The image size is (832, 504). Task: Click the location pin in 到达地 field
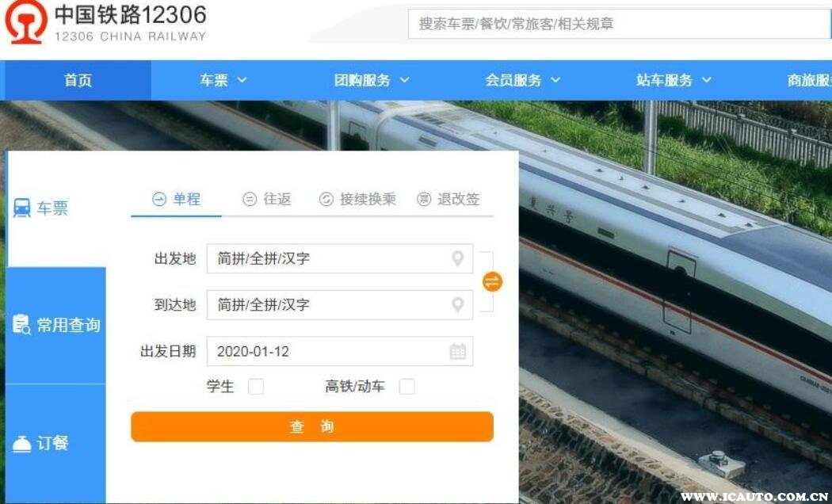457,304
